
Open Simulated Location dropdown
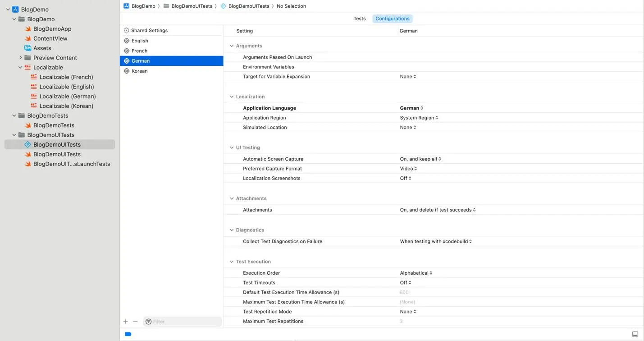408,128
